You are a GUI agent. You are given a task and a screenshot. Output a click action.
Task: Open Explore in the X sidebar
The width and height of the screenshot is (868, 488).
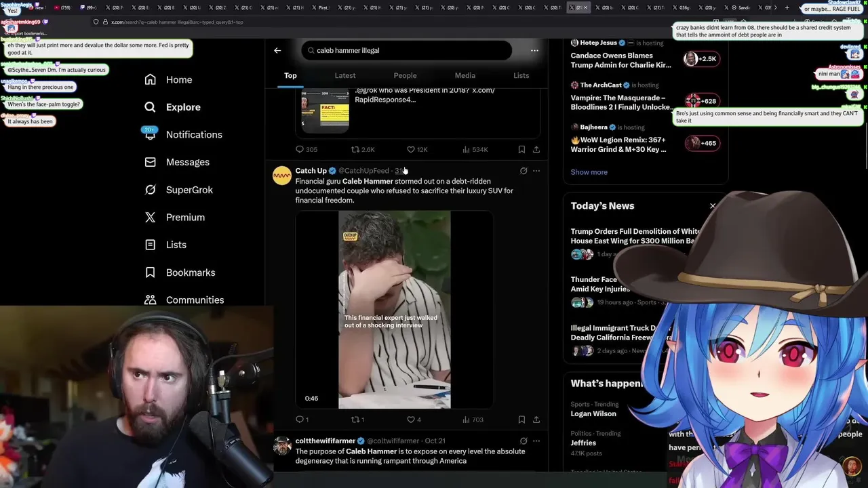pos(183,107)
